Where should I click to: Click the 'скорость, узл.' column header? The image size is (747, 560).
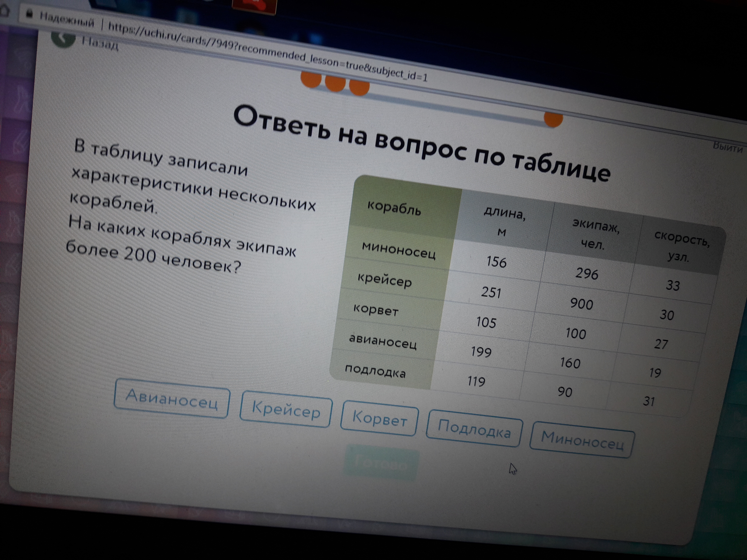[x=680, y=246]
